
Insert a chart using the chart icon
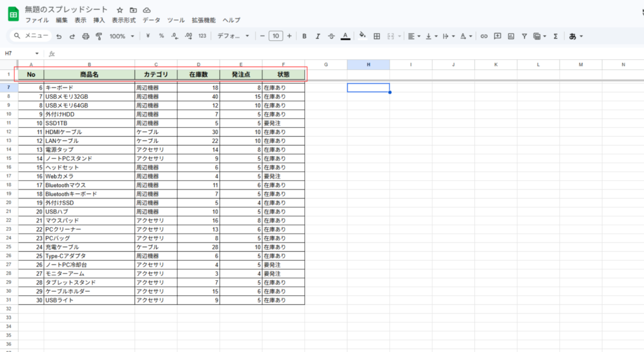pos(511,37)
